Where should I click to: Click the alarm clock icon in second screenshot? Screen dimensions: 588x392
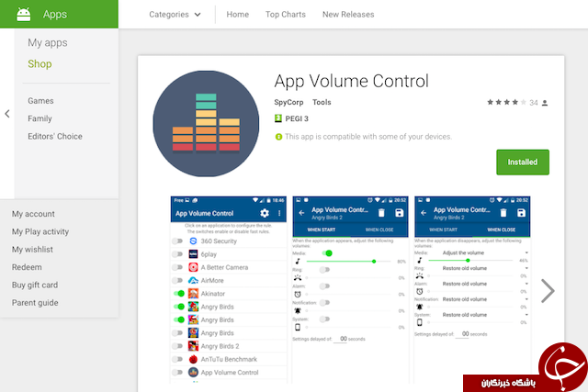point(298,294)
